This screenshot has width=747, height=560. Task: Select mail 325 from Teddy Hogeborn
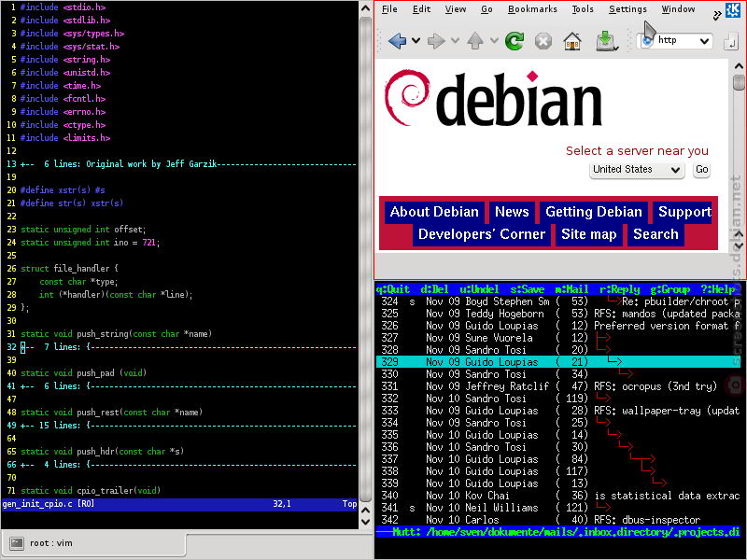click(x=558, y=314)
